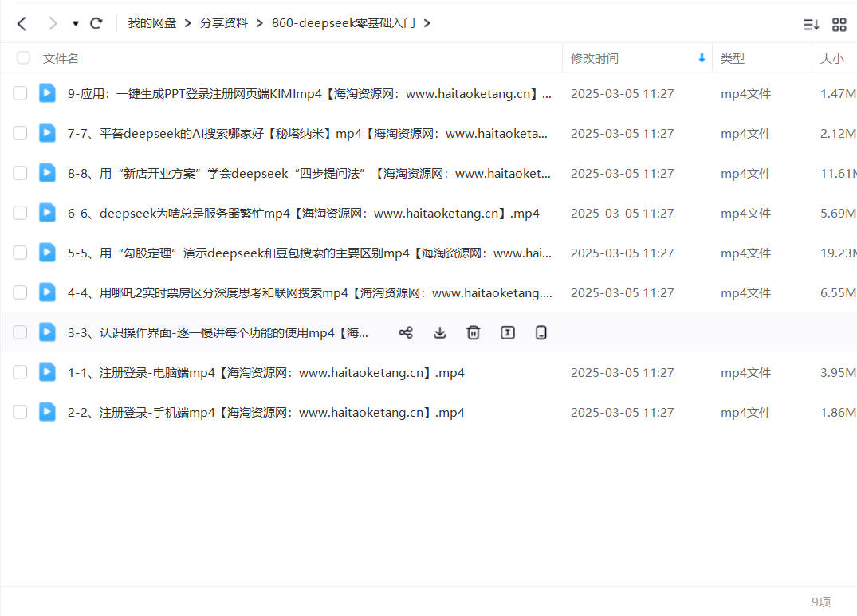Check the box for 9-应用 file
This screenshot has height=616, width=857.
(20, 93)
